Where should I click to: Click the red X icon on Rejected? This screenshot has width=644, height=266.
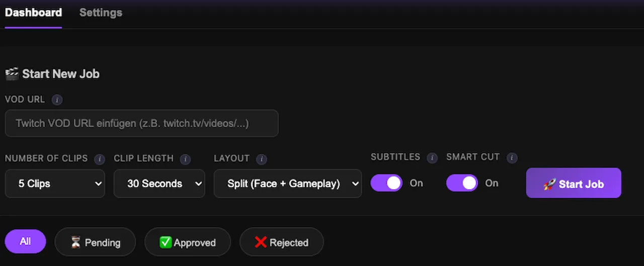click(x=261, y=242)
